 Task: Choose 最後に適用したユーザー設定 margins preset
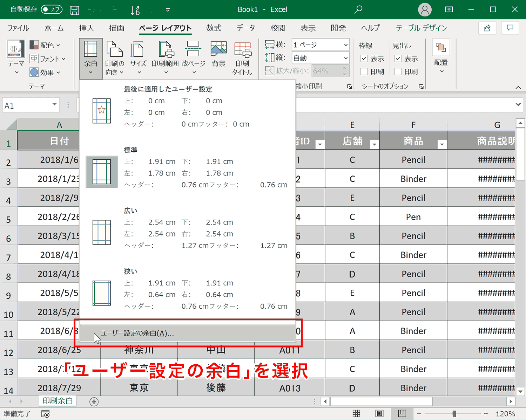pos(187,111)
